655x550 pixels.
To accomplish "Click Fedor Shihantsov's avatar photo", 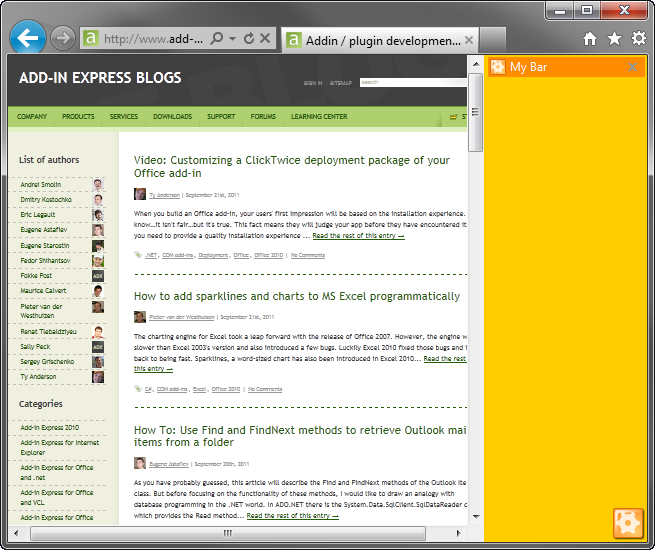I will tap(98, 261).
